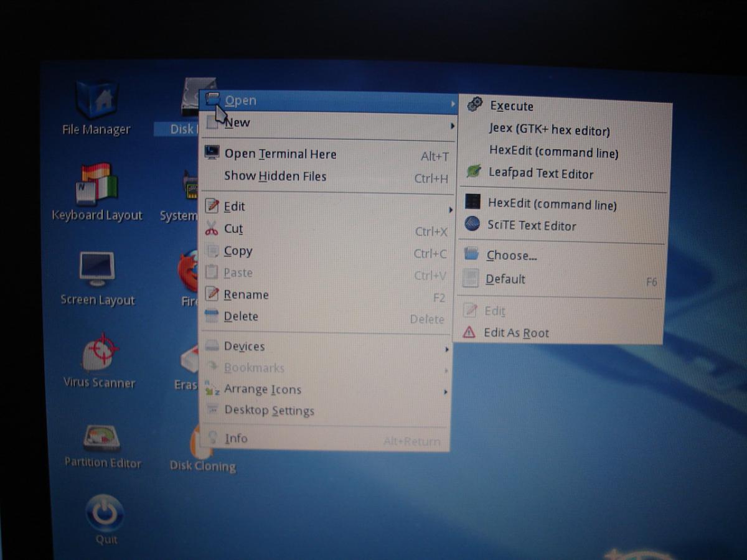Viewport: 747px width, 560px height.
Task: Click the "File Manager" label text
Action: 96,129
